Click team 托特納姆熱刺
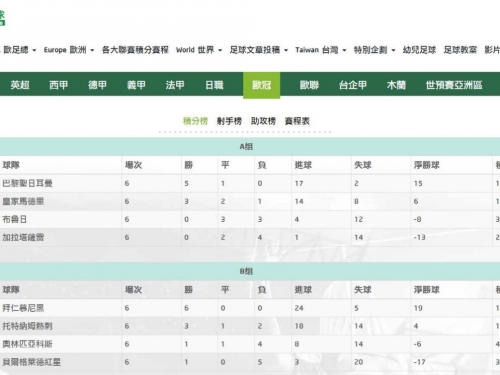The image size is (500, 375). [27, 326]
